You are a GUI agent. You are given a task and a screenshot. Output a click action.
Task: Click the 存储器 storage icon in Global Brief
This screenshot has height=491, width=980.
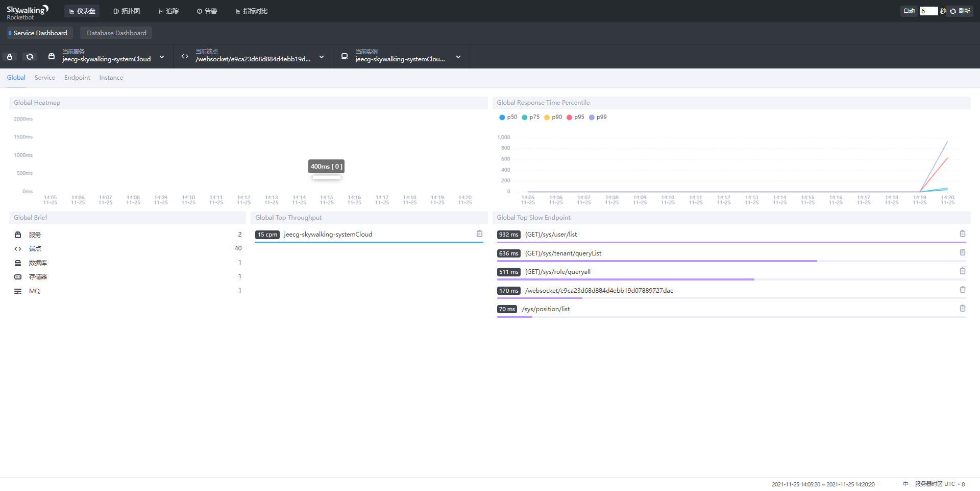[x=18, y=277]
